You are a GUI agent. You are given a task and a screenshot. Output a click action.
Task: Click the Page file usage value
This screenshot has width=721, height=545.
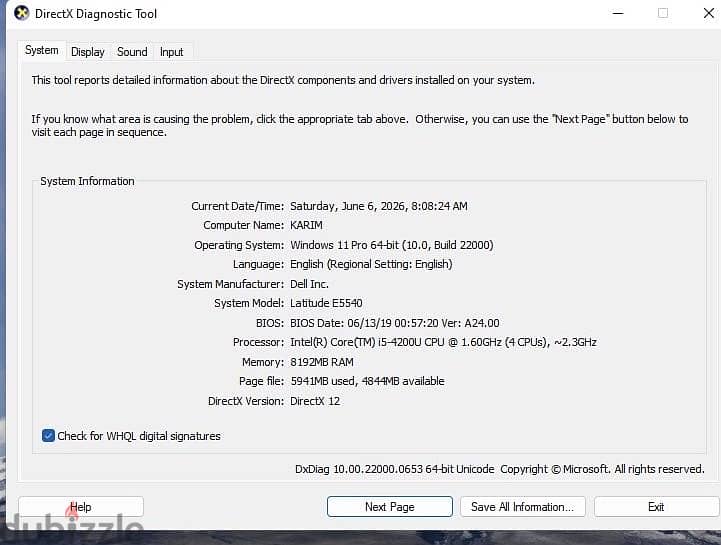(x=367, y=381)
